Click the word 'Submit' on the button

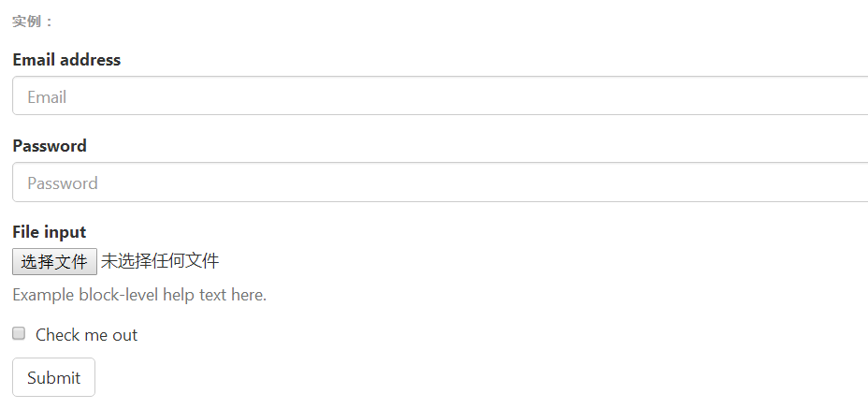53,378
